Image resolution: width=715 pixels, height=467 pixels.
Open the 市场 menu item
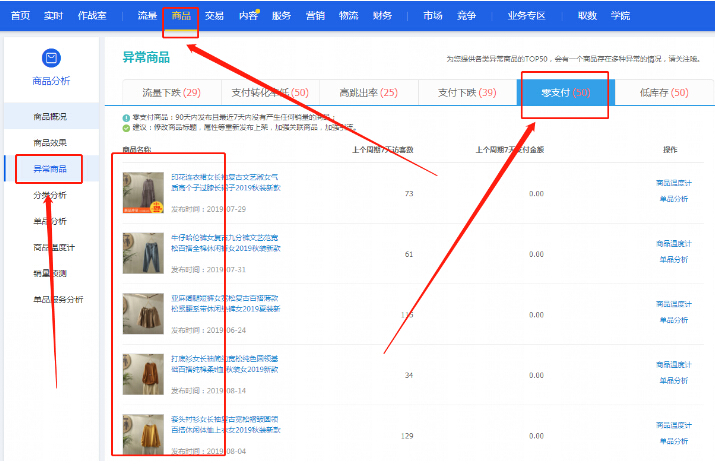tap(432, 16)
